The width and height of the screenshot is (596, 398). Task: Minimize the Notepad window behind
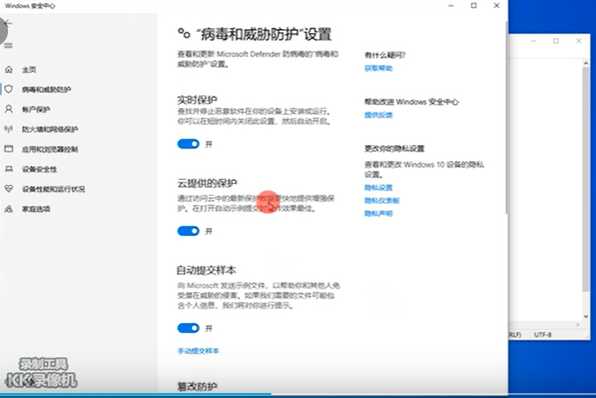click(533, 41)
